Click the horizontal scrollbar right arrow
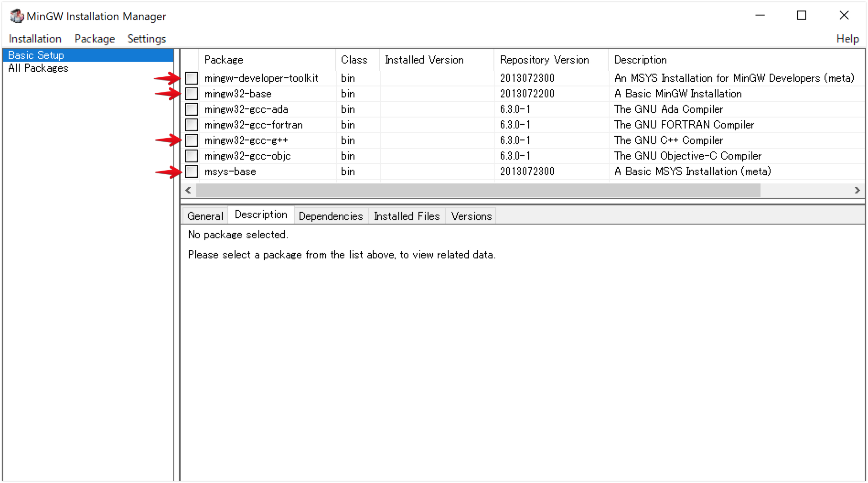The image size is (868, 483). (857, 190)
